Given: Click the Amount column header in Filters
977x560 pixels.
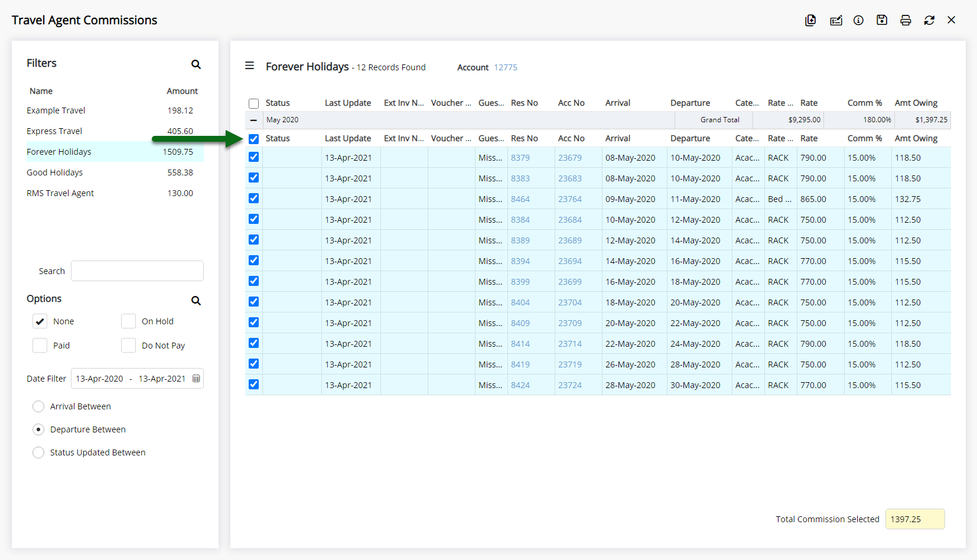Looking at the screenshot, I should point(182,91).
